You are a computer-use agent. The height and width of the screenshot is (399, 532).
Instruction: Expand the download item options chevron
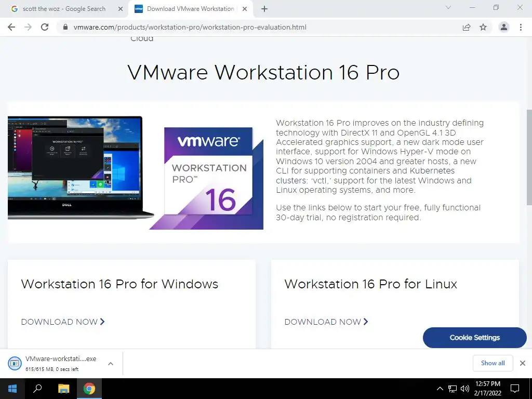pos(111,363)
